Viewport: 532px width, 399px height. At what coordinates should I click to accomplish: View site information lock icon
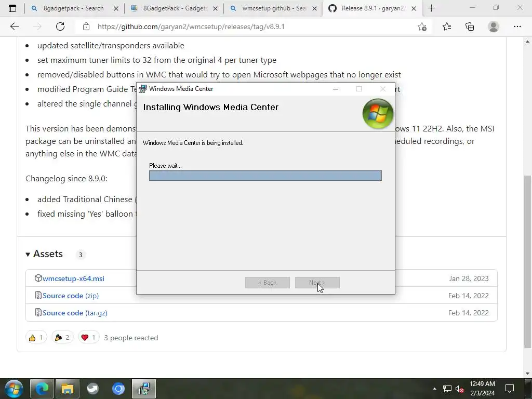(86, 26)
